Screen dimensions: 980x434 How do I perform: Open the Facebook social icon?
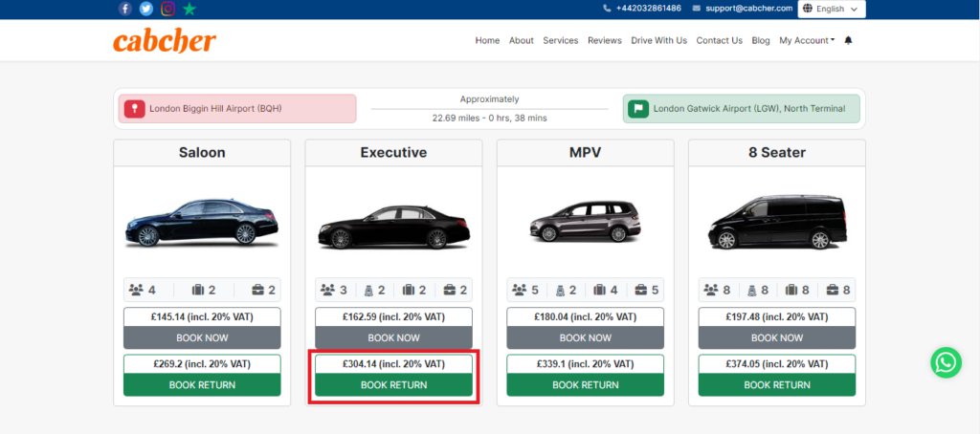point(125,9)
